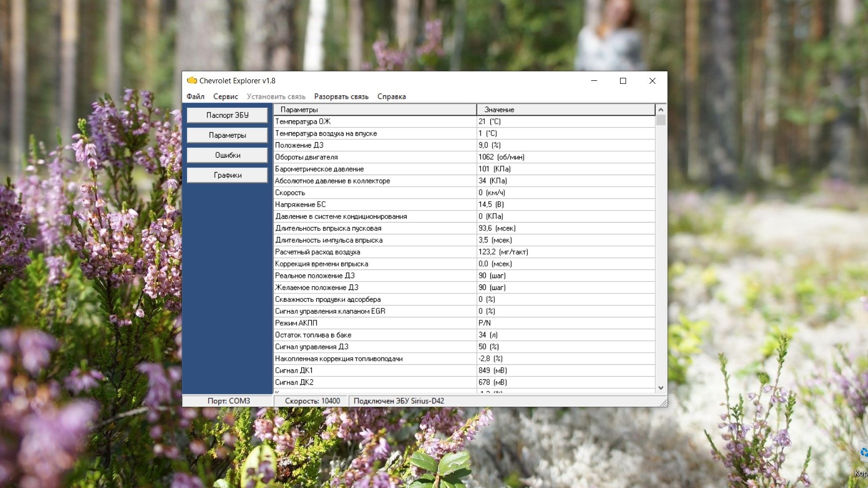Image resolution: width=868 pixels, height=488 pixels.
Task: Select the Напряжение БС row
Action: click(464, 205)
